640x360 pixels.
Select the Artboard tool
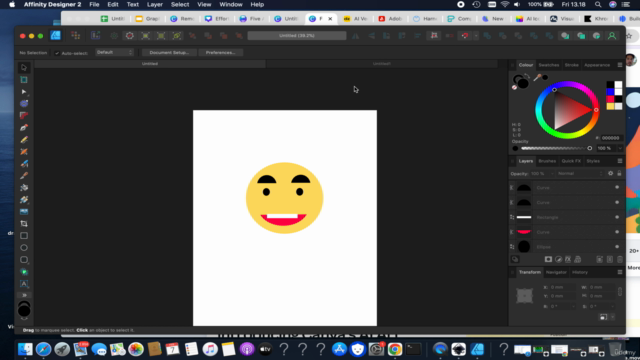click(x=24, y=80)
